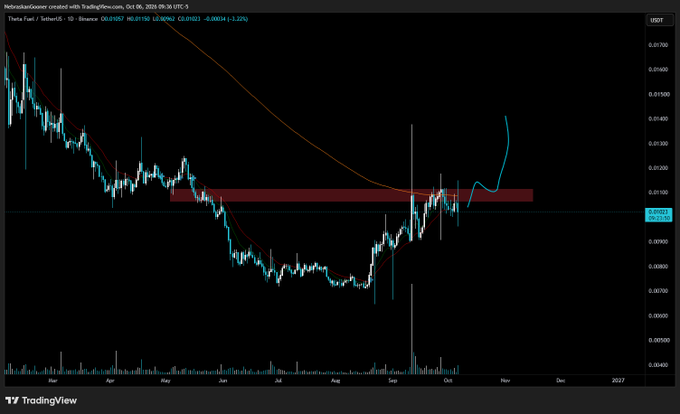Screen dimensions: 680x414
Task: Click the change value −0.00034 (−3.22%)
Action: coord(226,19)
